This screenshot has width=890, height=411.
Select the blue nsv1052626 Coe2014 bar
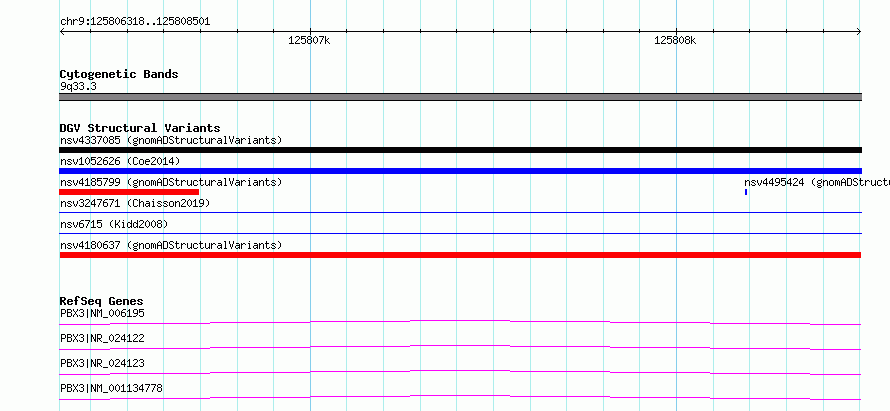coord(460,171)
